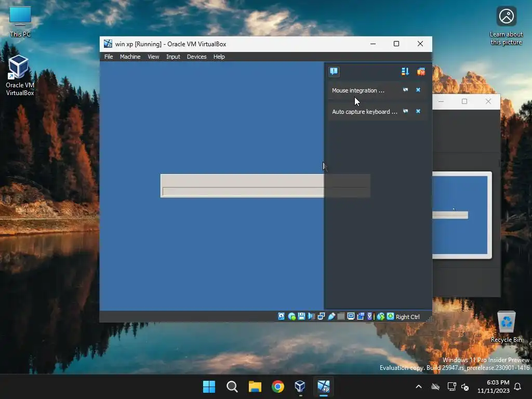This screenshot has height=399, width=532.
Task: Click the don't-show-again icon for Mouse integration
Action: tap(405, 90)
